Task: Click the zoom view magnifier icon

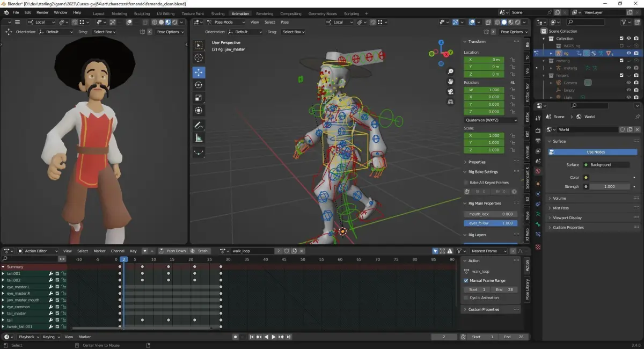Action: tap(451, 71)
